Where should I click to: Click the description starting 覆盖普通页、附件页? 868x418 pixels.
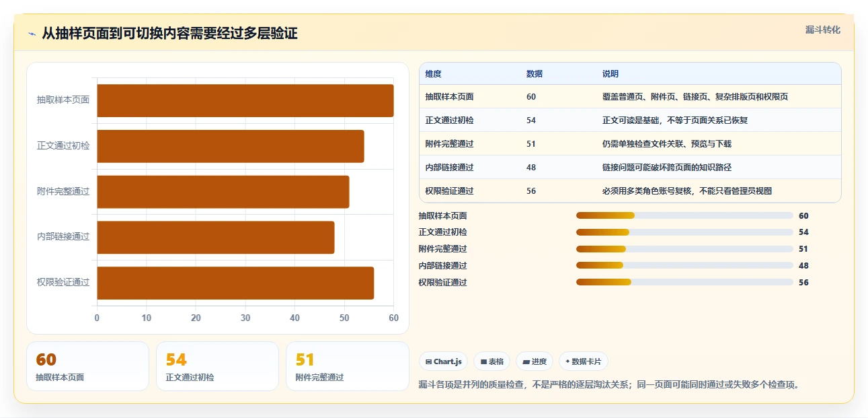(x=695, y=97)
